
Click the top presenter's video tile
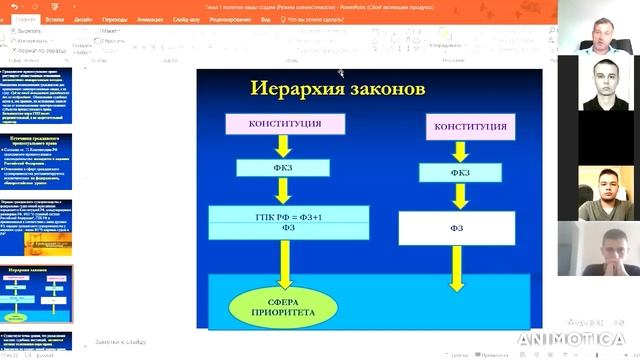(x=599, y=28)
